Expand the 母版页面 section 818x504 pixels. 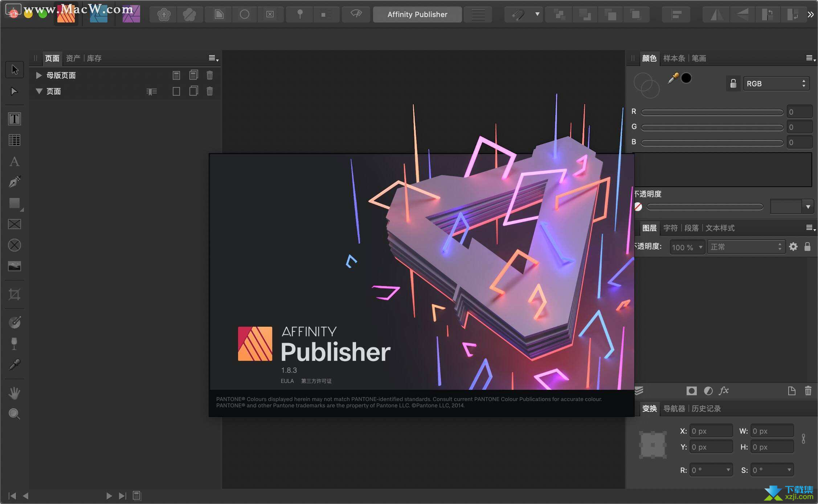point(38,75)
